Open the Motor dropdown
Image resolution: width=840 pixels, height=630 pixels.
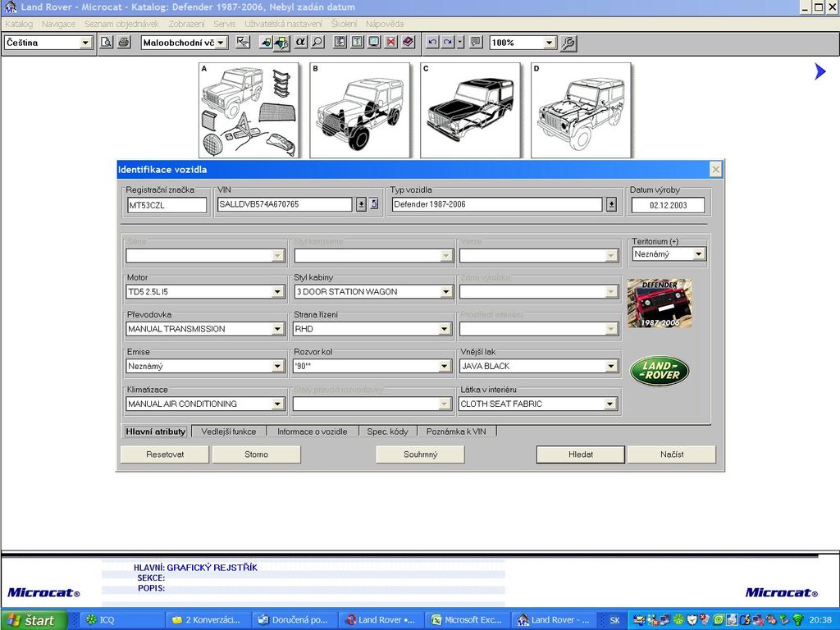click(x=277, y=292)
